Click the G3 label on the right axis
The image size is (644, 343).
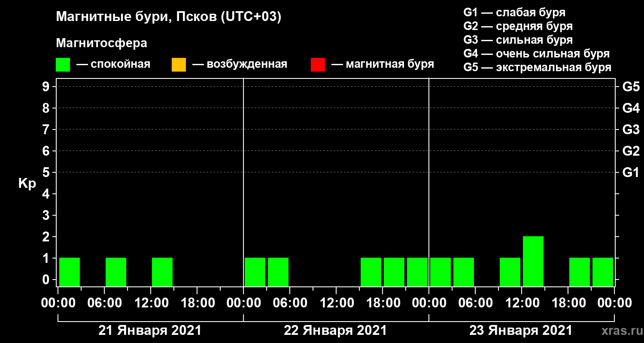[x=631, y=129]
